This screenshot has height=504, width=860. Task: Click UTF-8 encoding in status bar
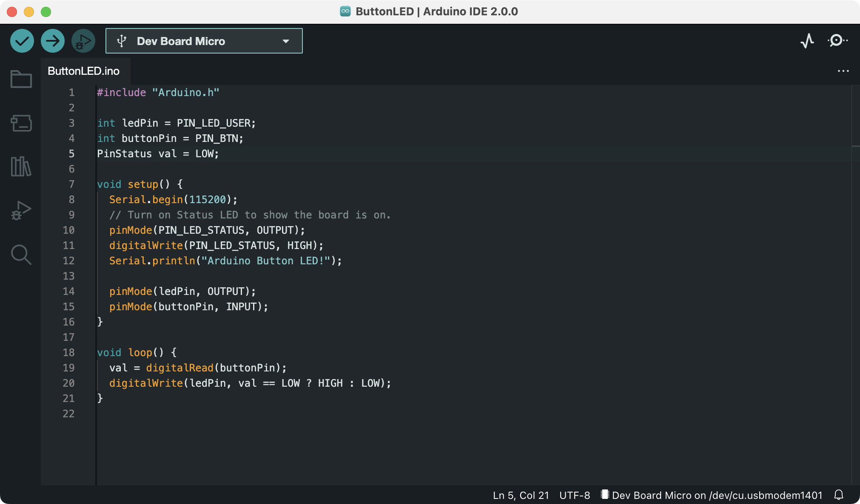pos(575,496)
